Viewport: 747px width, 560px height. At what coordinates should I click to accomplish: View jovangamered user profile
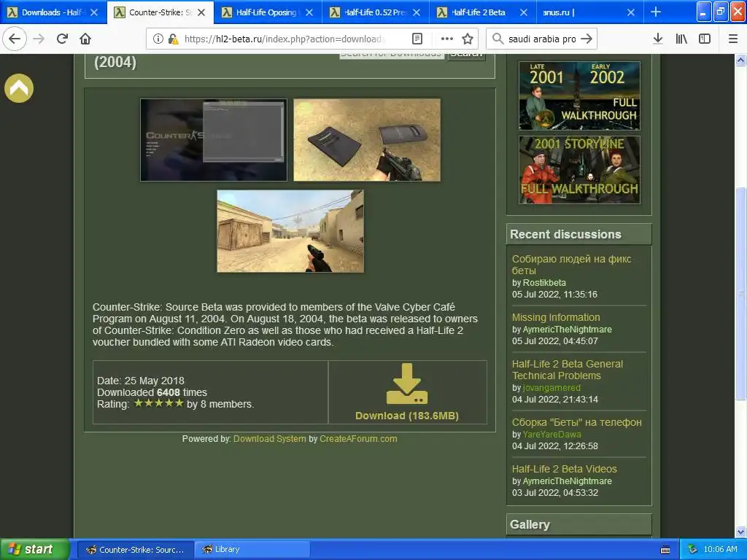click(x=551, y=388)
